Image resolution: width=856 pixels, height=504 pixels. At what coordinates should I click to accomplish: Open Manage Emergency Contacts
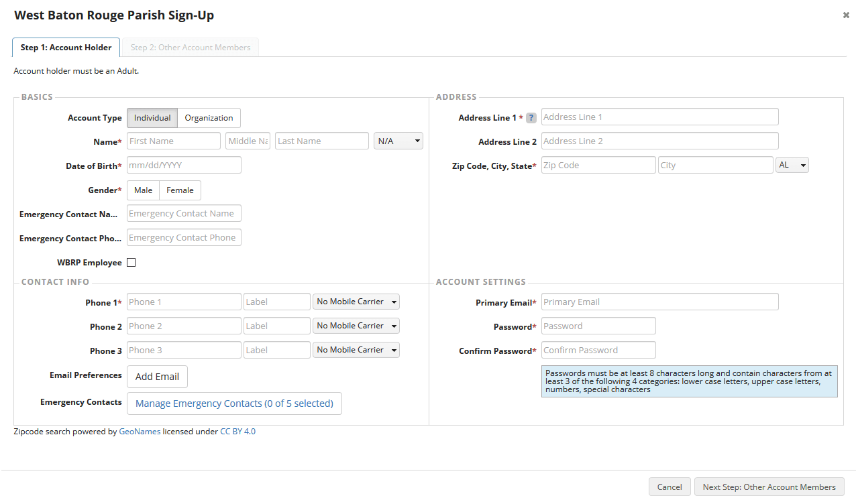coord(234,403)
